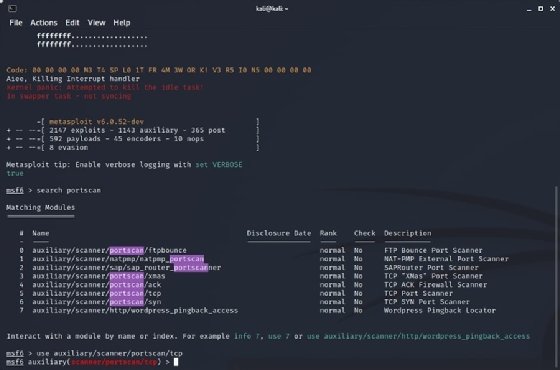Click the 'Matching Modules' heading

(x=40, y=208)
